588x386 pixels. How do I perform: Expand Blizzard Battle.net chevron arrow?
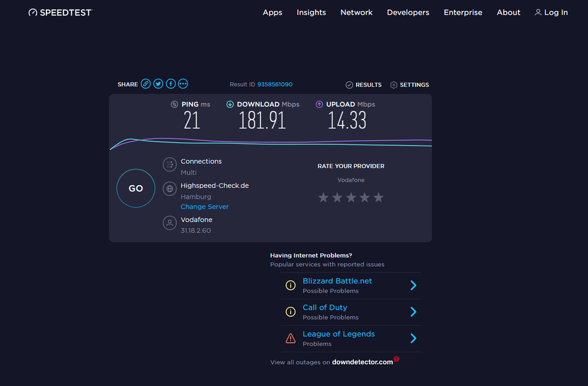point(413,285)
